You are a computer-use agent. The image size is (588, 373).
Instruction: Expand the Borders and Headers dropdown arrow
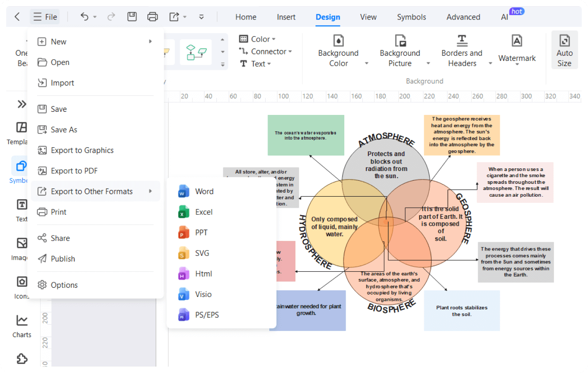point(490,64)
